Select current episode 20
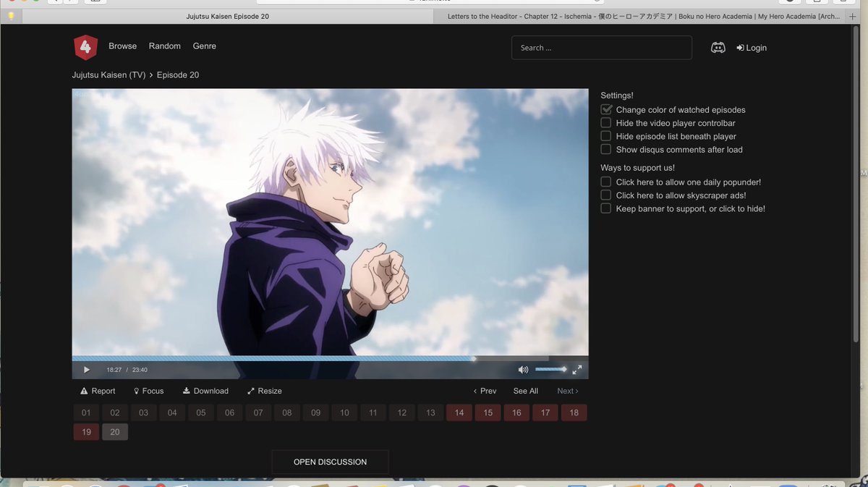868x487 pixels. (115, 432)
